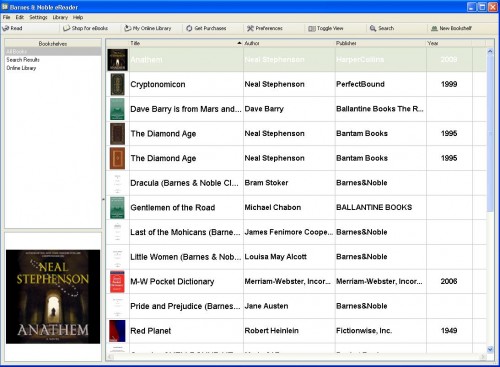Click year 1949 for Red Planet
The height and width of the screenshot is (367, 500).
[x=449, y=331]
